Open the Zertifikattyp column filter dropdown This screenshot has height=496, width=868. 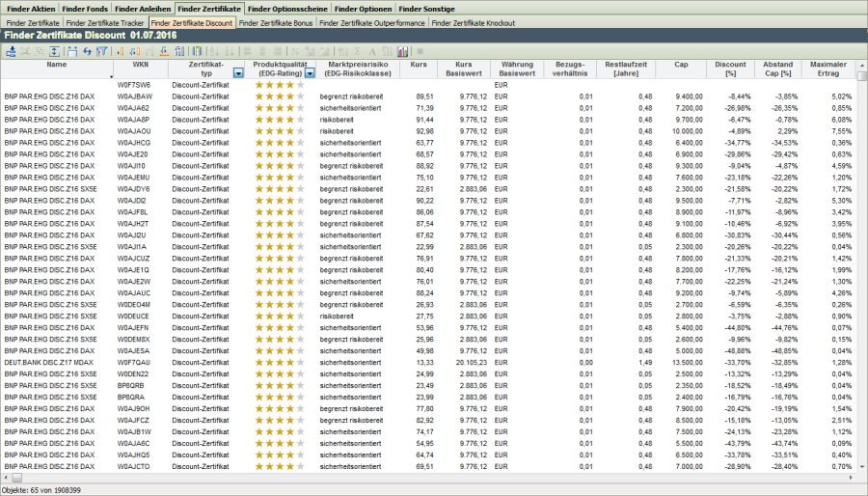pyautogui.click(x=238, y=73)
